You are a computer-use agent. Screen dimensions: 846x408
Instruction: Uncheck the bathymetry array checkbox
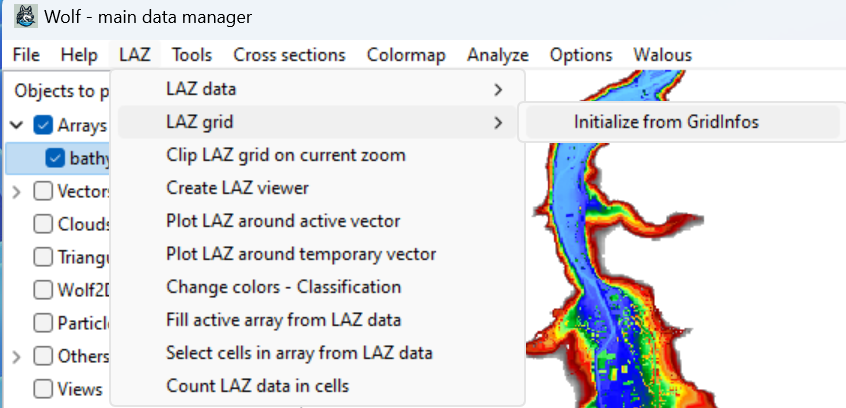[55, 158]
